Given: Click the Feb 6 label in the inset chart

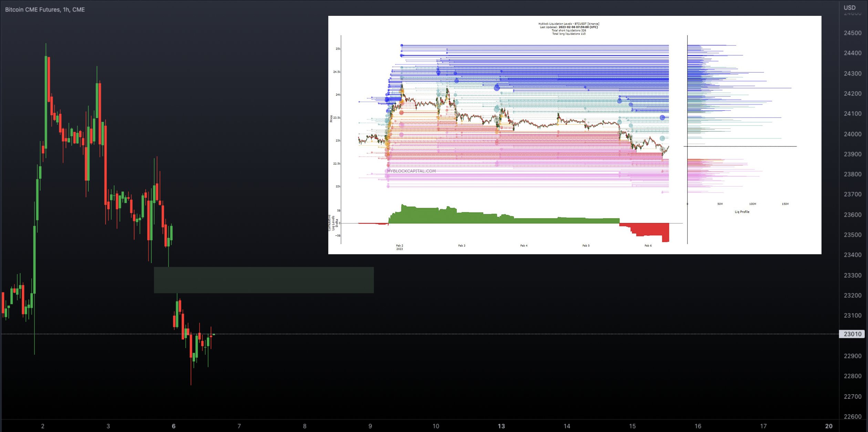Looking at the screenshot, I should point(648,246).
